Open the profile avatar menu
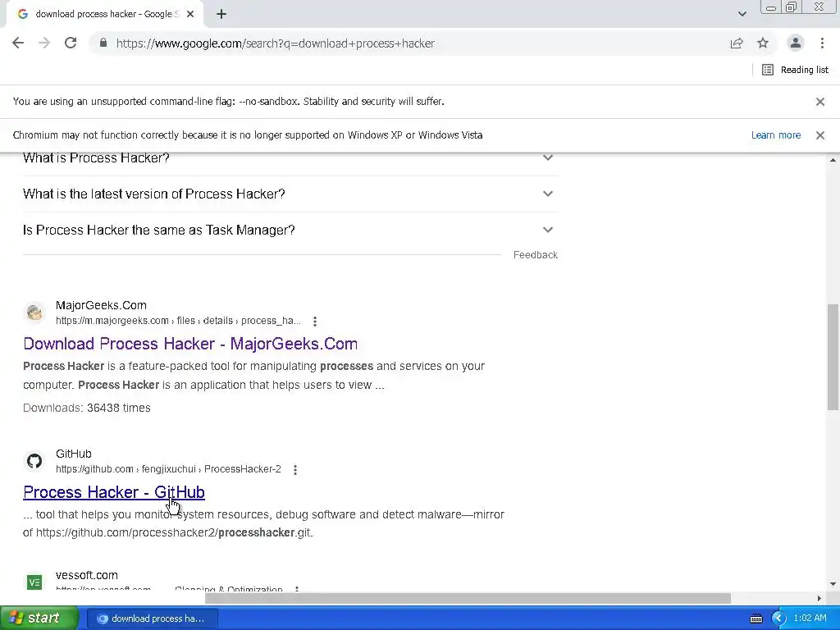The width and height of the screenshot is (840, 630). point(796,43)
